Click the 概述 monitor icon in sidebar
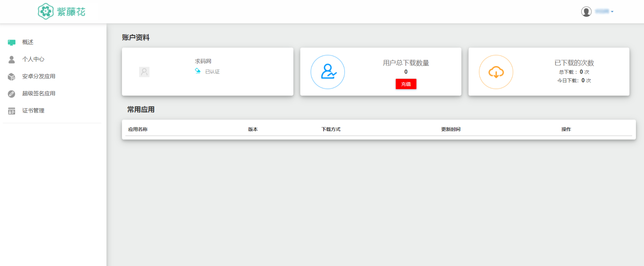 [12, 42]
